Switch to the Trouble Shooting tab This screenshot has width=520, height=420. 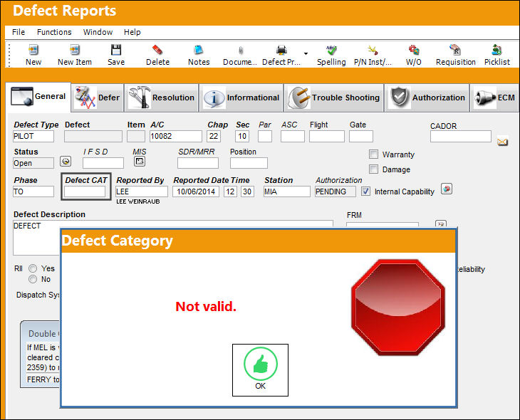point(334,98)
